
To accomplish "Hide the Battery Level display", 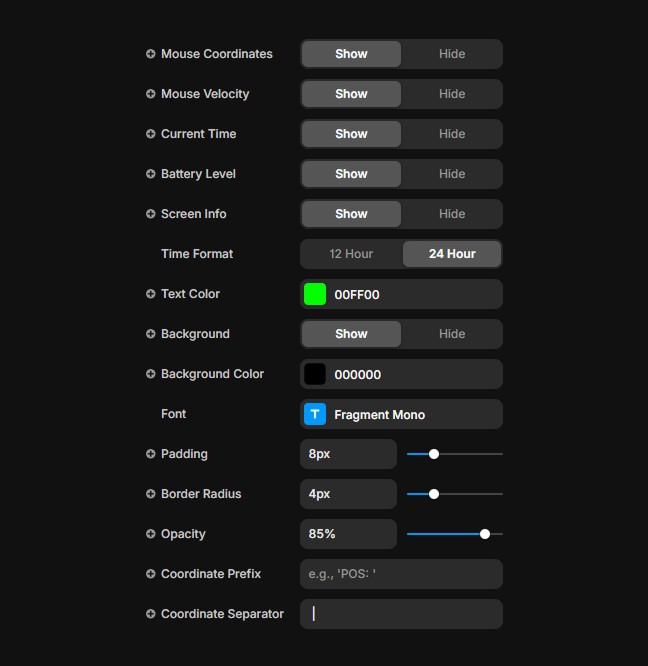I will point(452,174).
